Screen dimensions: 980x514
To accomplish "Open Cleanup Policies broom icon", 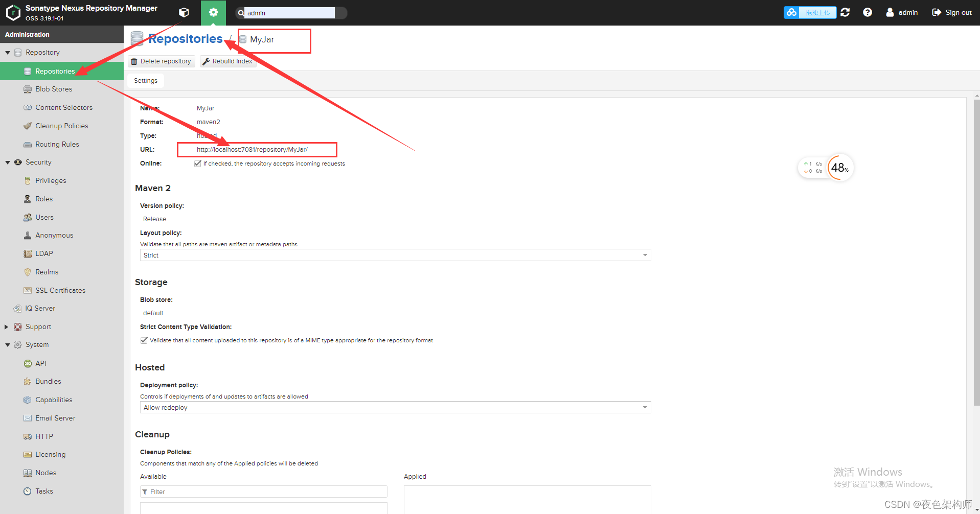I will coord(28,126).
